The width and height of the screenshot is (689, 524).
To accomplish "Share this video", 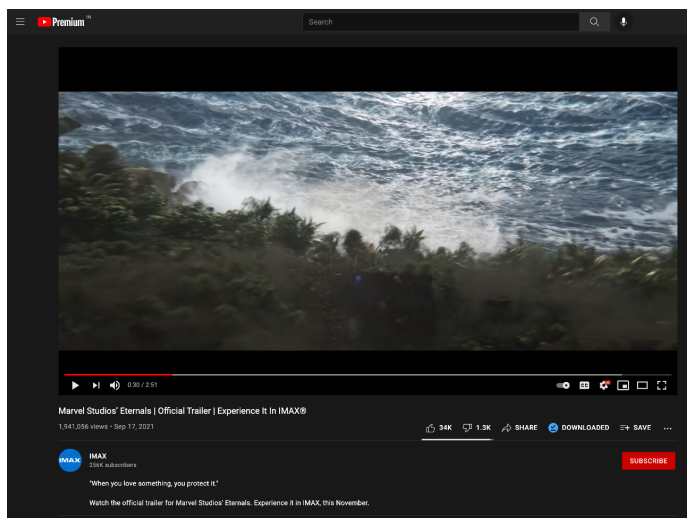I will [519, 428].
